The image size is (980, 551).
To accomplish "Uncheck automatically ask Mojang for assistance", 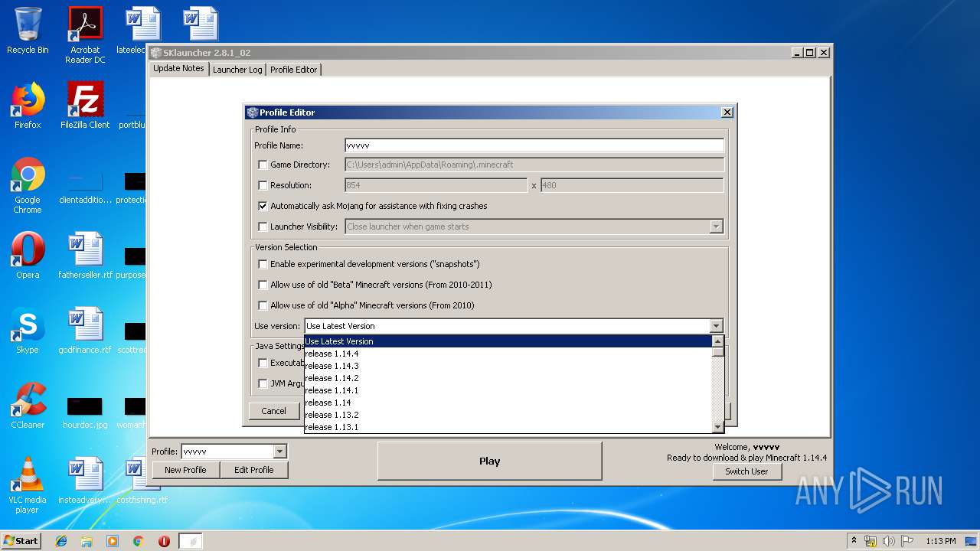I will (x=263, y=206).
